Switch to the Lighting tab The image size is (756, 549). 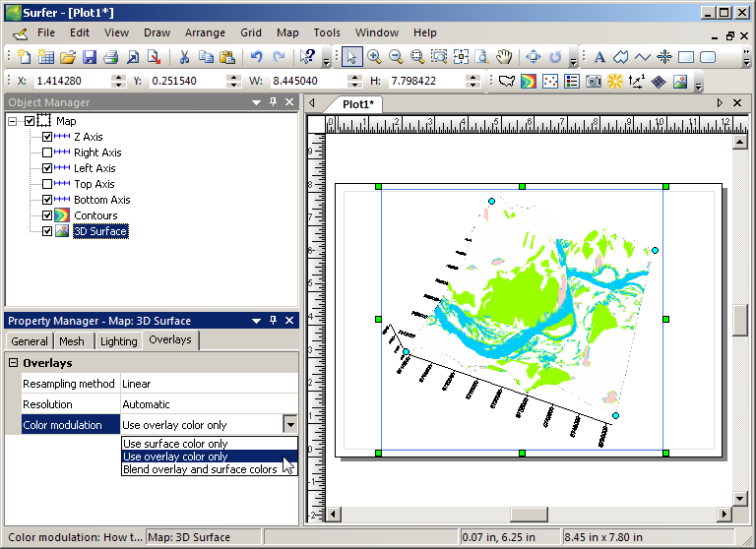click(x=119, y=341)
